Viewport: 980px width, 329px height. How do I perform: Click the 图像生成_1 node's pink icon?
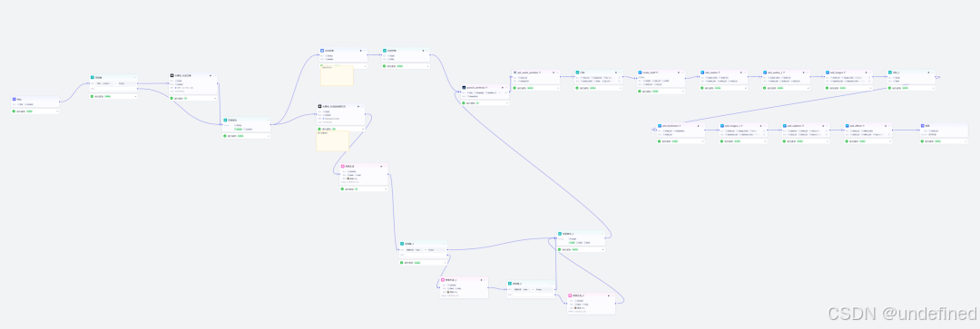[x=443, y=280]
